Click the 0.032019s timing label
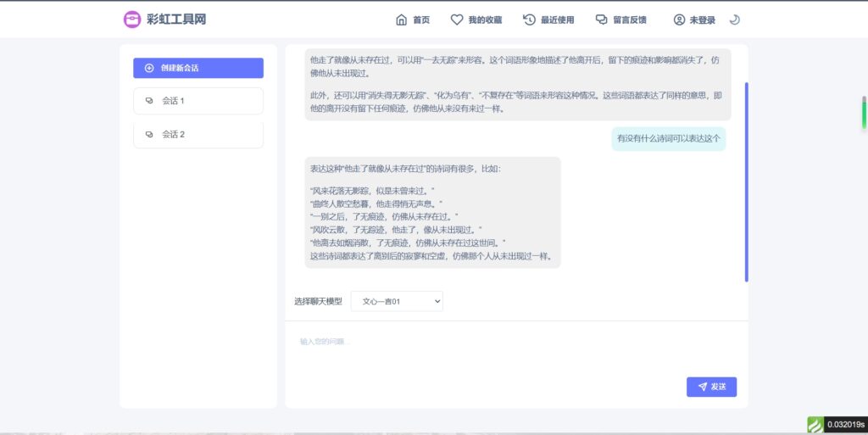 click(846, 425)
